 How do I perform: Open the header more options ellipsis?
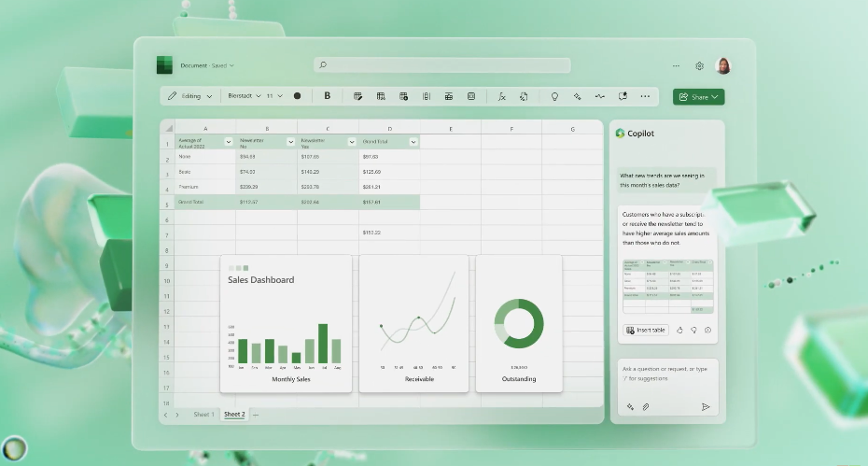(676, 65)
